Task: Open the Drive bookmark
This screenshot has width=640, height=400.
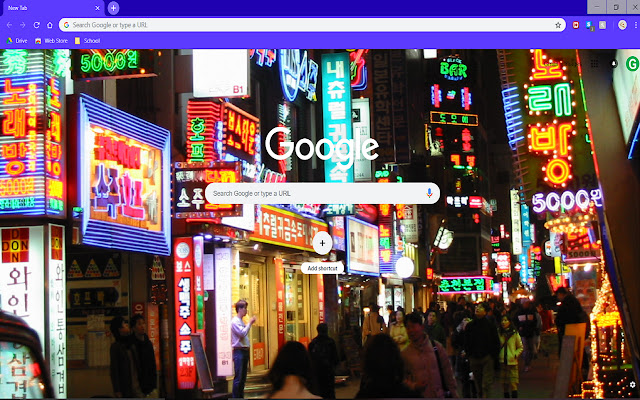Action: (17, 41)
